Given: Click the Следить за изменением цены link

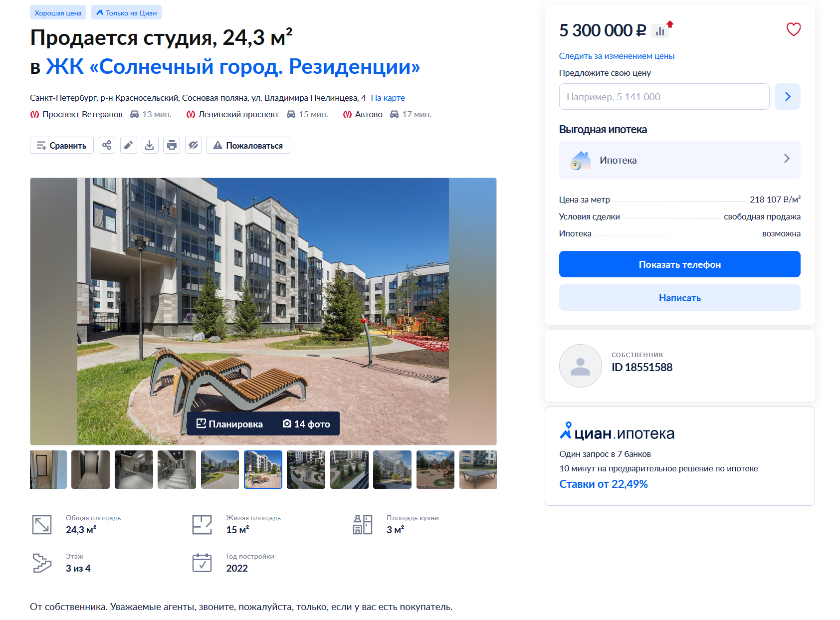Looking at the screenshot, I should 617,56.
